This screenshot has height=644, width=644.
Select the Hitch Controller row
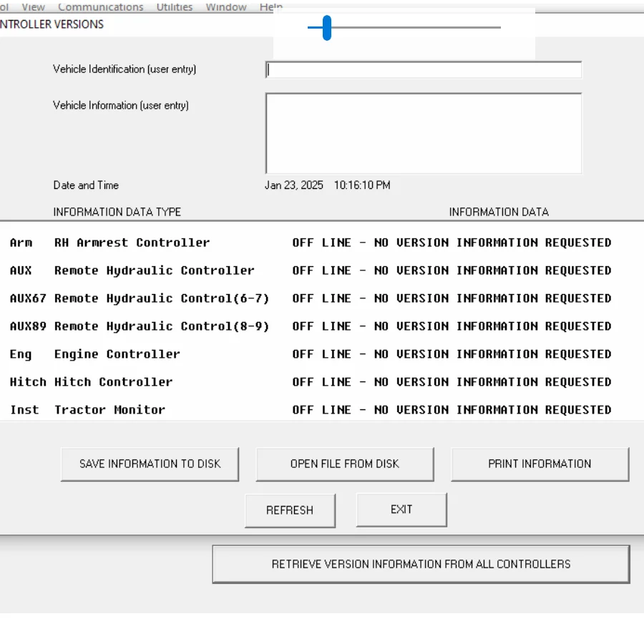coord(311,382)
